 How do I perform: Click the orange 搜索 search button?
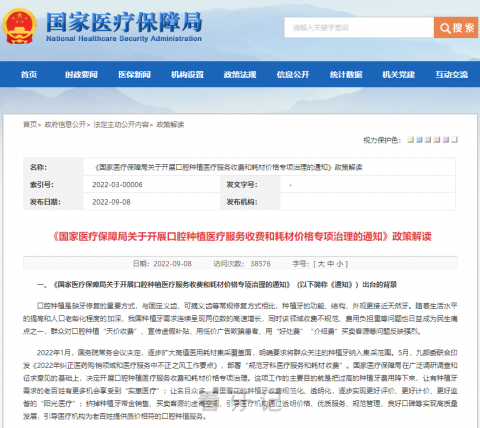[456, 28]
